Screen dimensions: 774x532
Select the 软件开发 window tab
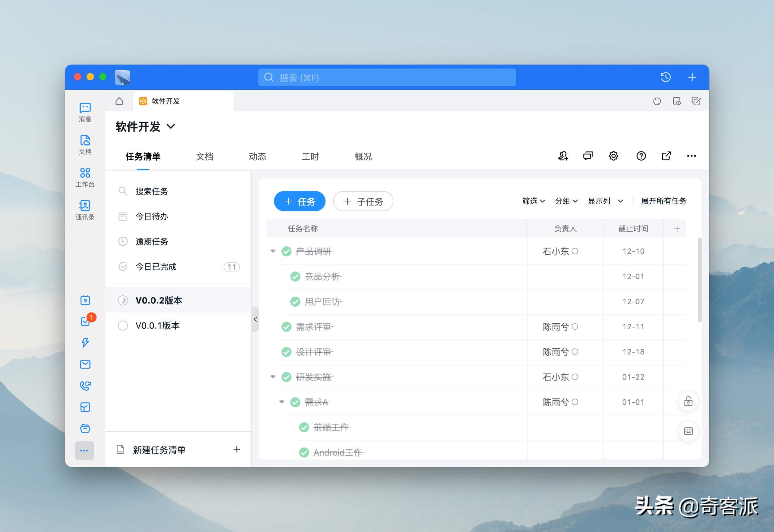click(183, 101)
